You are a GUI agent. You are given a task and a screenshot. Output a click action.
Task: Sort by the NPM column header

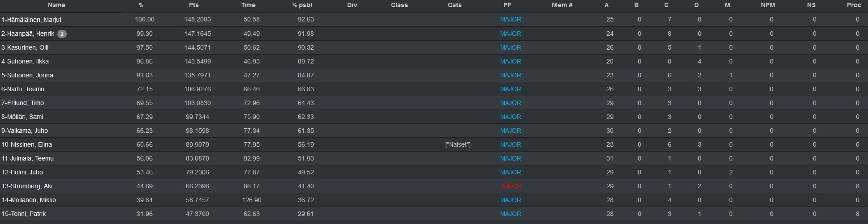pyautogui.click(x=768, y=5)
